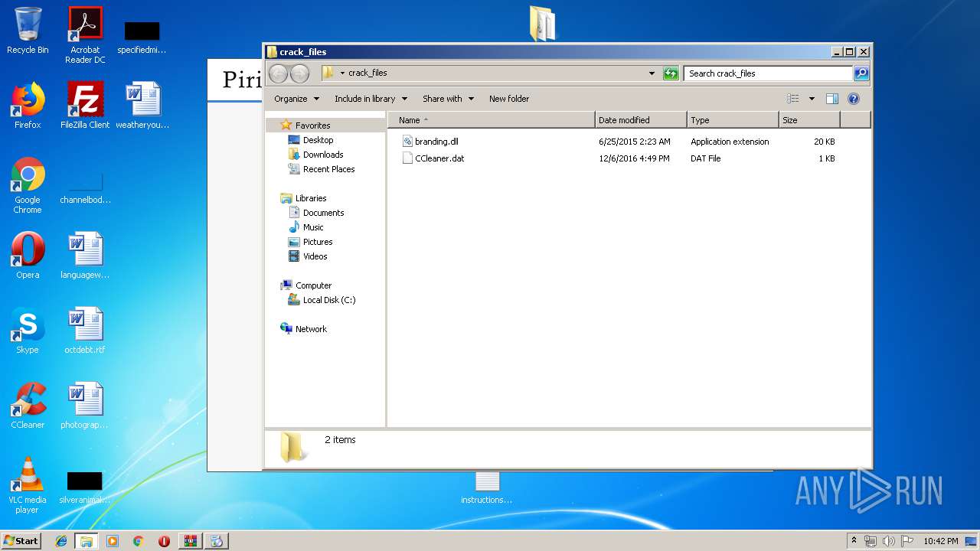Open FileZilla Client desktop shortcut

(x=85, y=106)
